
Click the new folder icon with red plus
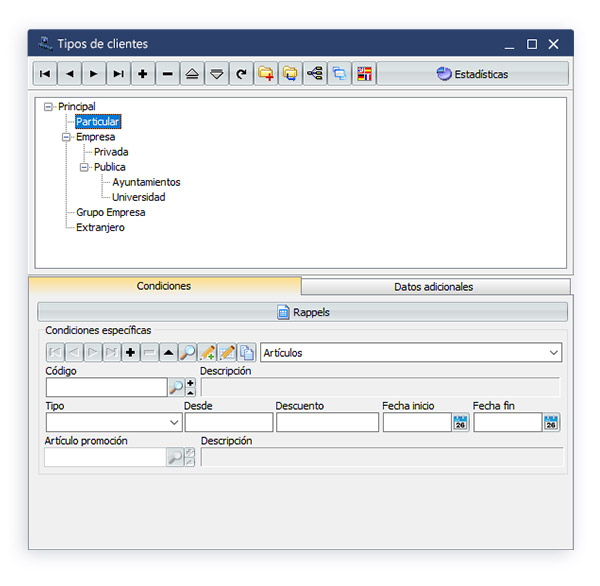click(265, 74)
